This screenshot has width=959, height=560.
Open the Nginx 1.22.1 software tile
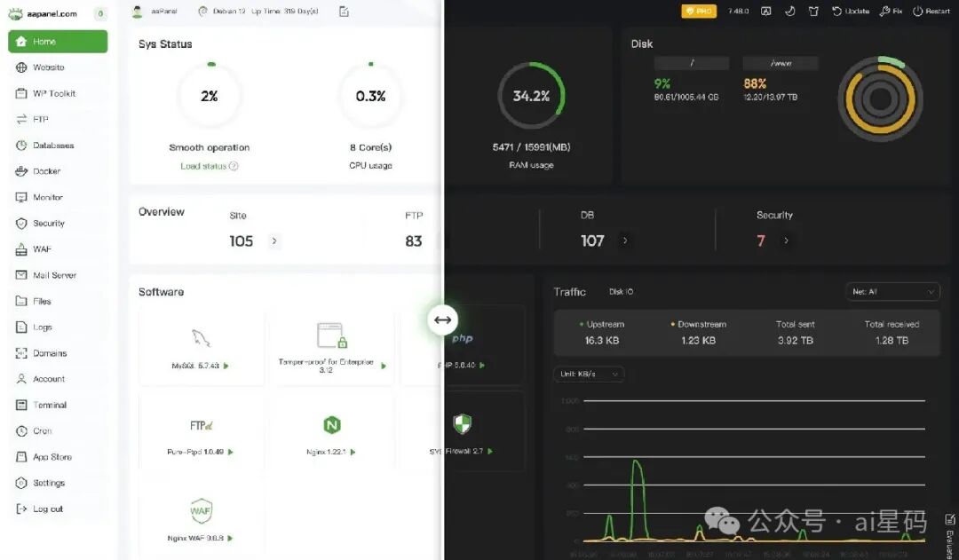332,433
